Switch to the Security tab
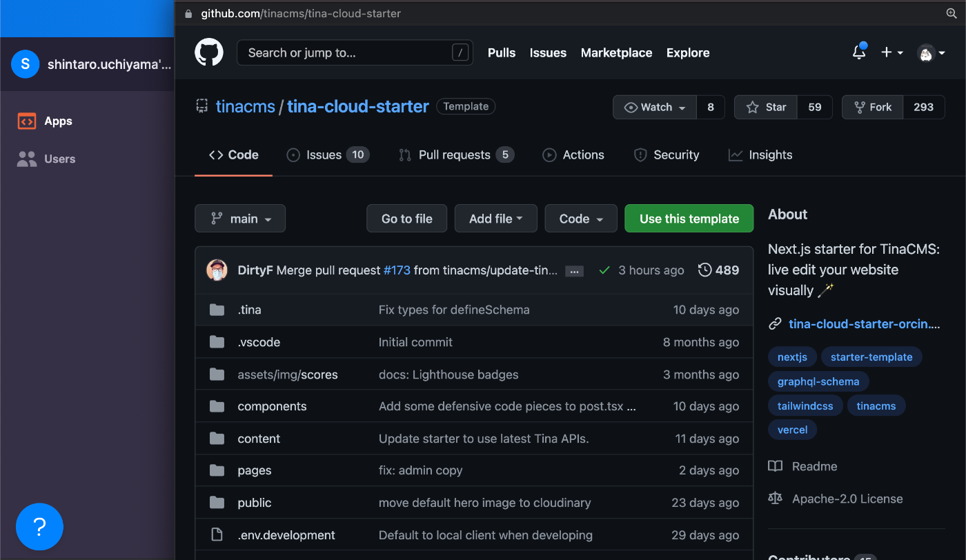966x560 pixels. (x=667, y=155)
